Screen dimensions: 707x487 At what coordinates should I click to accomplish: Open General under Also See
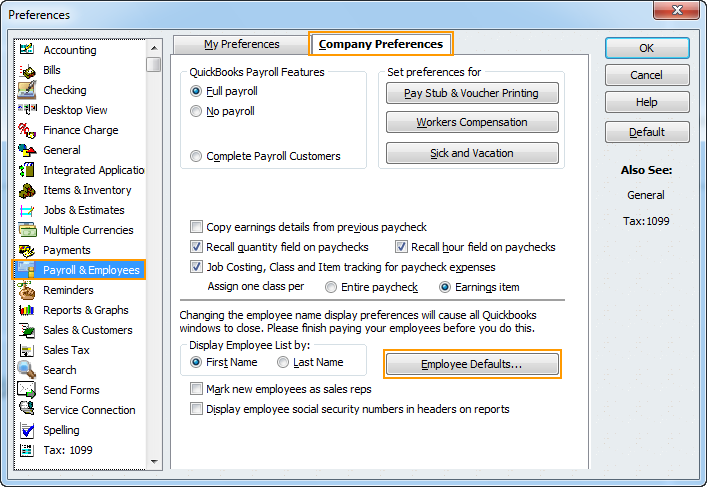click(x=646, y=195)
